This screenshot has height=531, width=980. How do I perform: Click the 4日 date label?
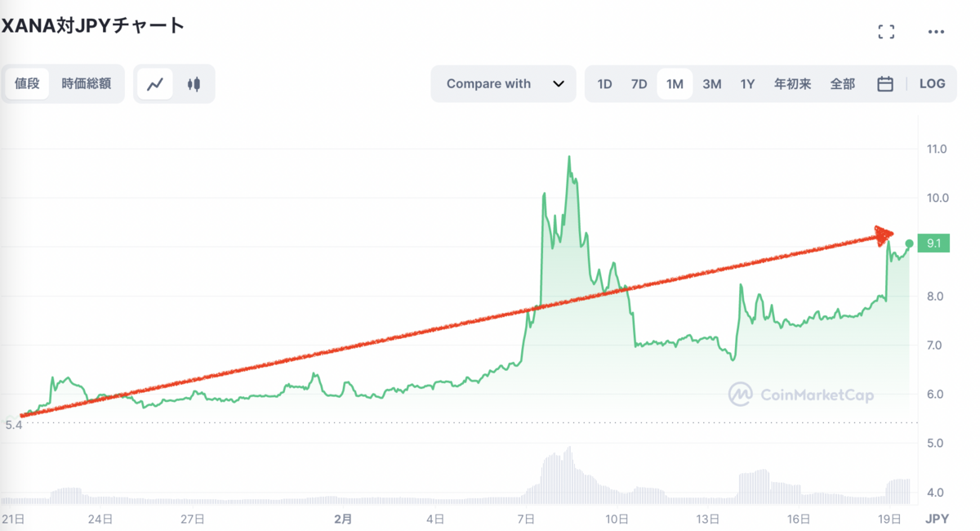[435, 519]
